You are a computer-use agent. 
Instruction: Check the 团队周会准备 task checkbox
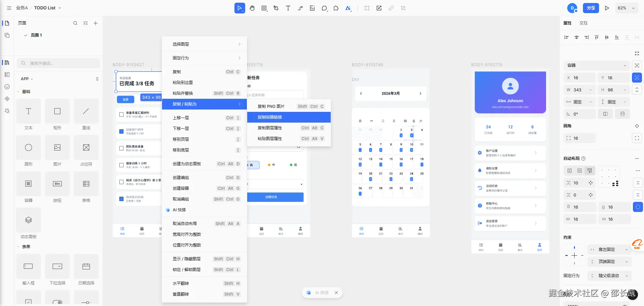121,148
